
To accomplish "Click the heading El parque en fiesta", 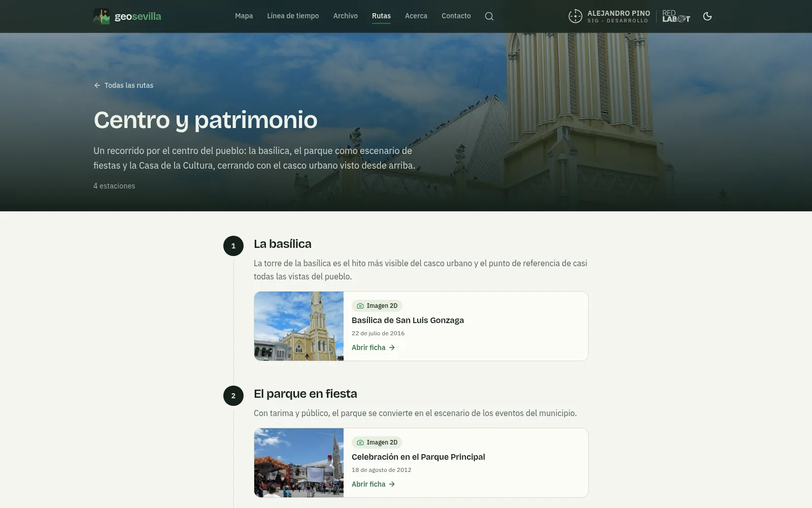I will click(x=306, y=394).
